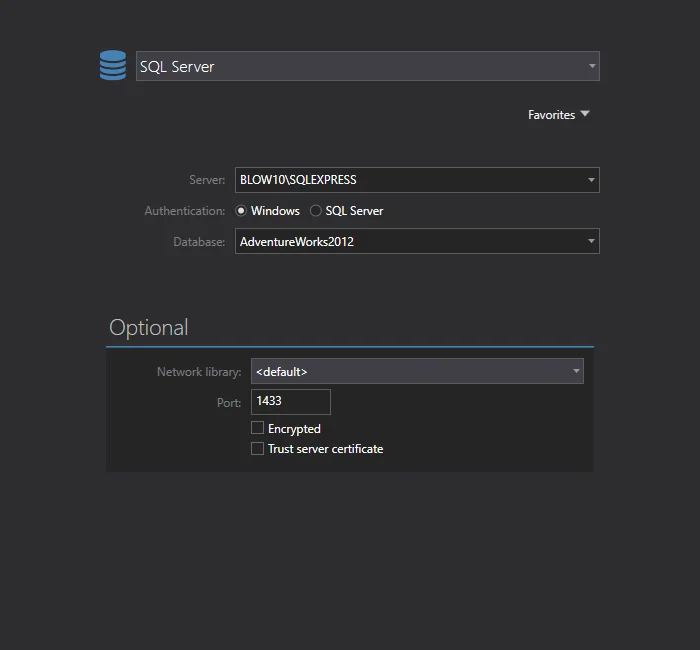Click the Port field showing 1433

pyautogui.click(x=290, y=401)
